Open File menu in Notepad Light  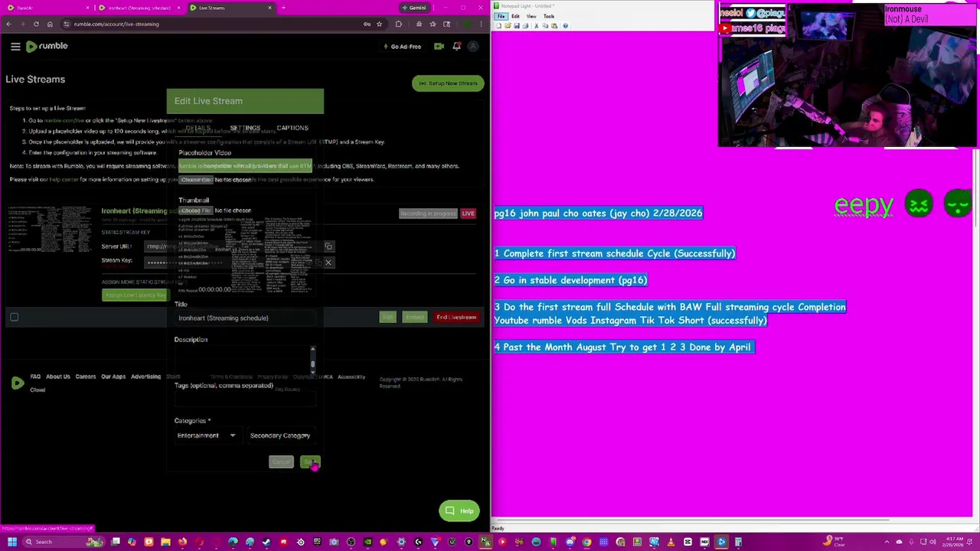[x=501, y=16]
